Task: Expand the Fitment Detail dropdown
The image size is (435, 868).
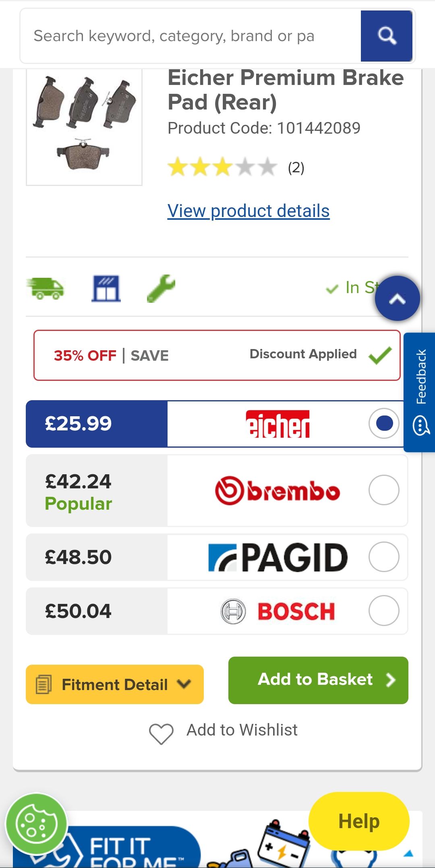Action: coord(115,684)
